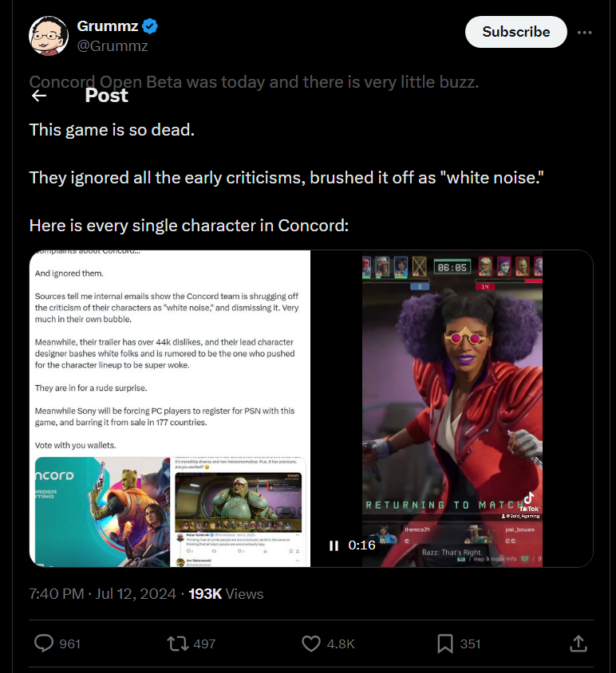Screen dimensions: 616x673
Task: Open the three-dot more options menu
Action: (584, 32)
